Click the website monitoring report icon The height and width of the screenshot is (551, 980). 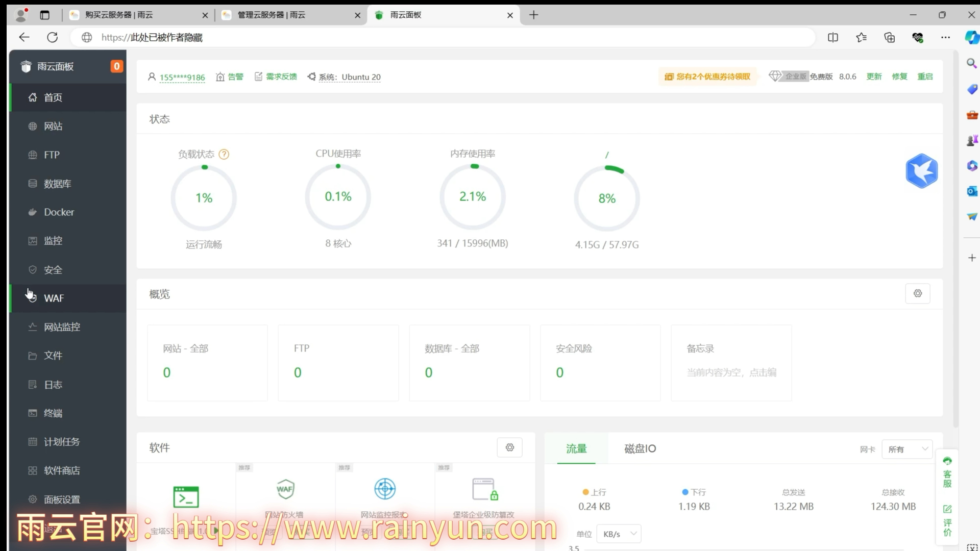[x=385, y=489]
